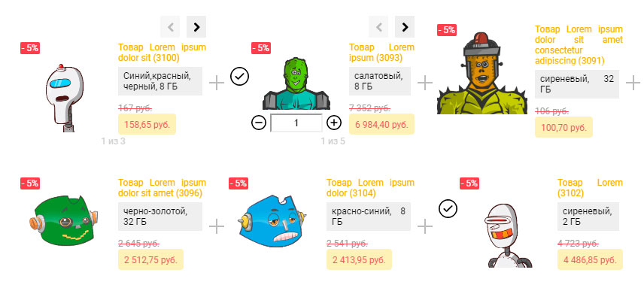Screen dimensions: 644x297
Task: Click the plus icon beside product 3093
Action: tap(425, 83)
